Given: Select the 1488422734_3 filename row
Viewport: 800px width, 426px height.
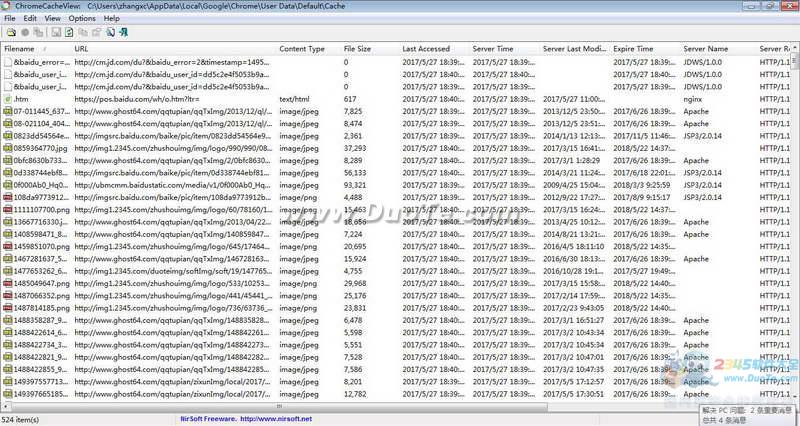Looking at the screenshot, I should 41,345.
